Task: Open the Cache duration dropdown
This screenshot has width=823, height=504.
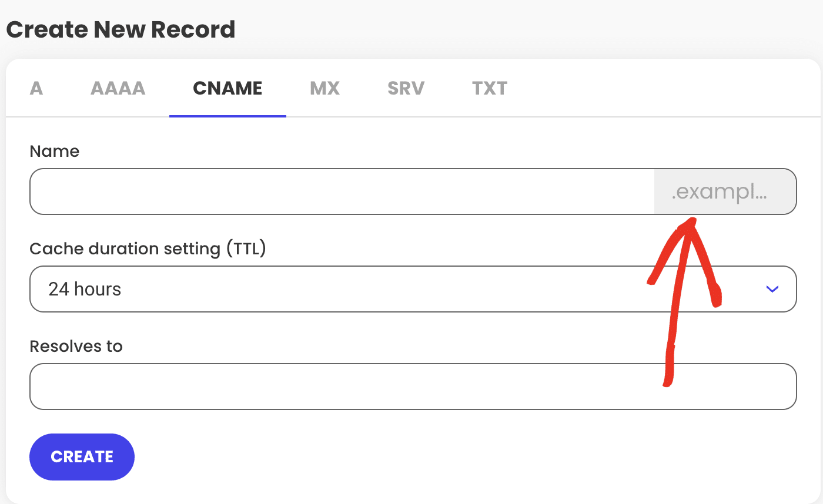Action: coord(411,289)
